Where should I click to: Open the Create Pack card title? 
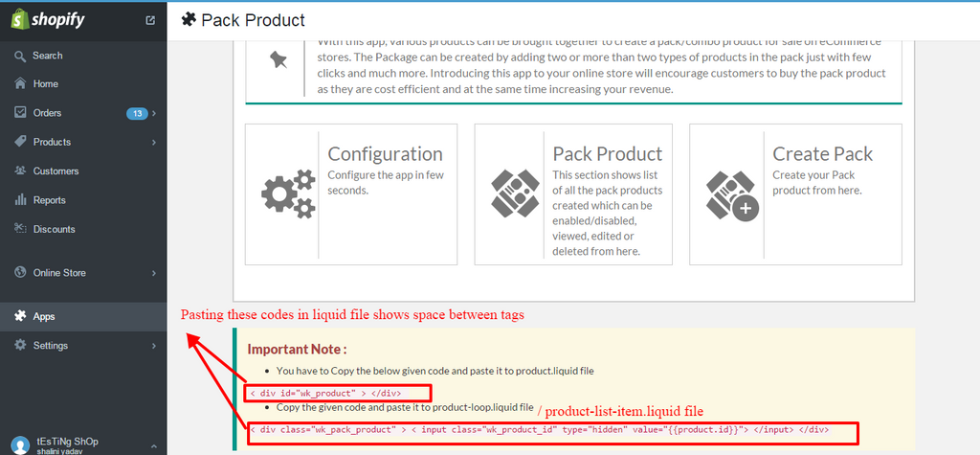point(822,154)
